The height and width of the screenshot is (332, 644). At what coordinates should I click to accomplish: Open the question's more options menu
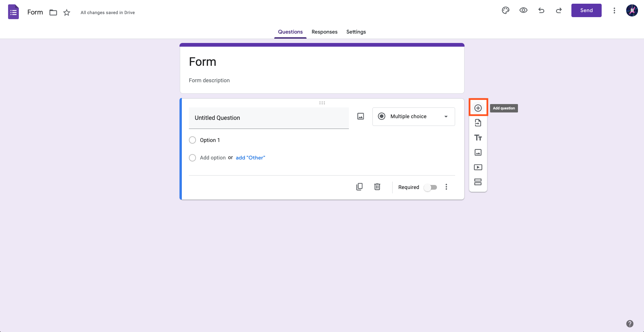(x=446, y=187)
